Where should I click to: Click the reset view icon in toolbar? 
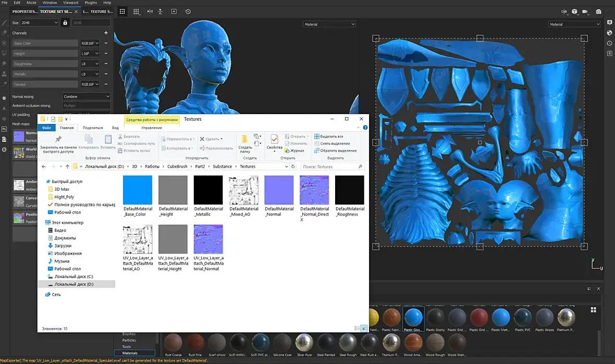click(x=188, y=11)
